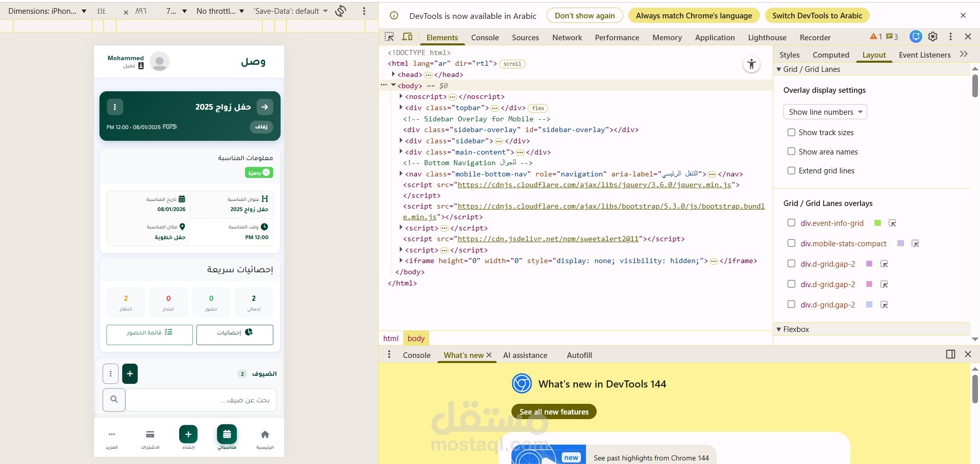Click the info icon in language banner
980x464 pixels.
coord(394,16)
